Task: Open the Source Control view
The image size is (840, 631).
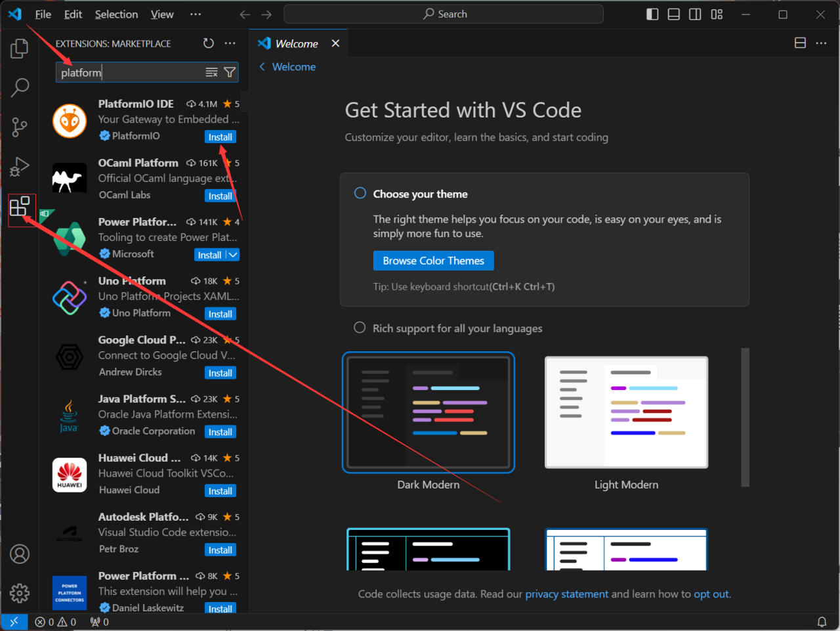Action: point(20,127)
